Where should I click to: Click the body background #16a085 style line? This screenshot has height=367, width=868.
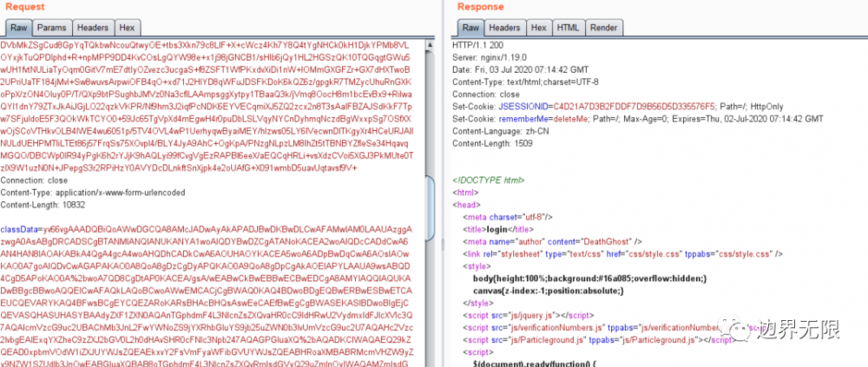tap(589, 279)
